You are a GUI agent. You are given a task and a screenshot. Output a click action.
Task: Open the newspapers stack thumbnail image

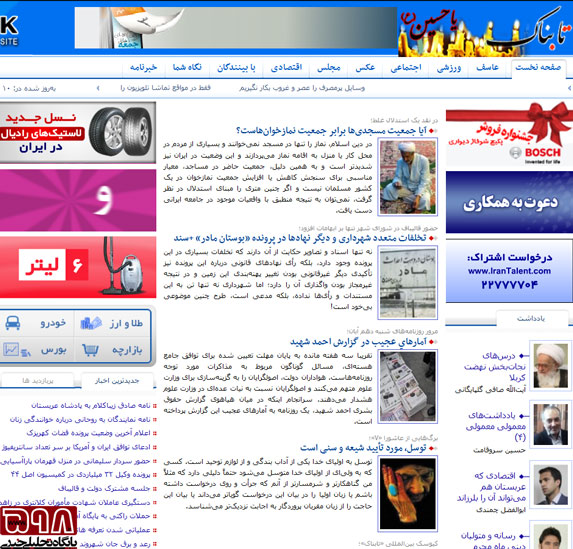(408, 386)
